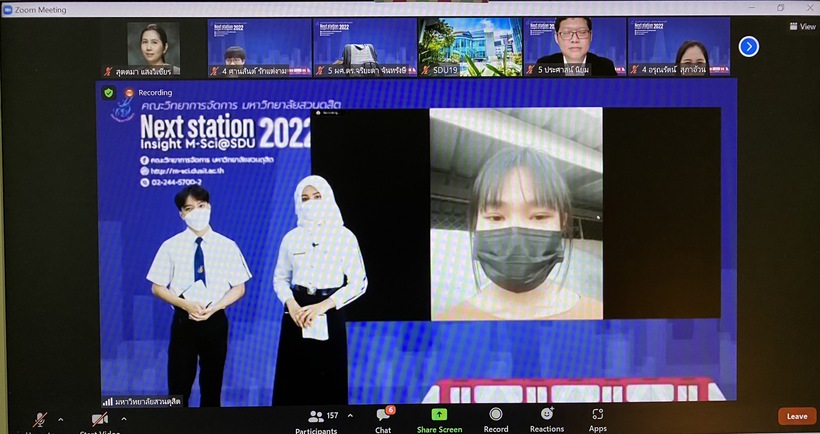Restore down the Zoom window
820x434 pixels.
[780, 8]
